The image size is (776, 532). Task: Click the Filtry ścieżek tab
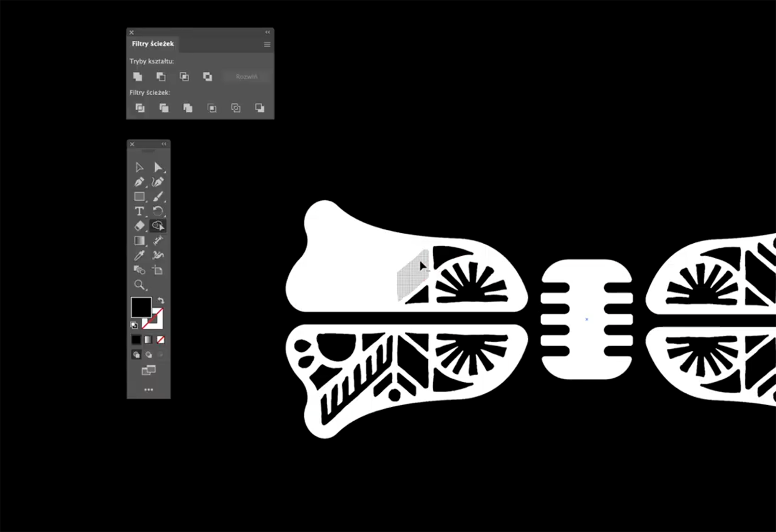[153, 44]
